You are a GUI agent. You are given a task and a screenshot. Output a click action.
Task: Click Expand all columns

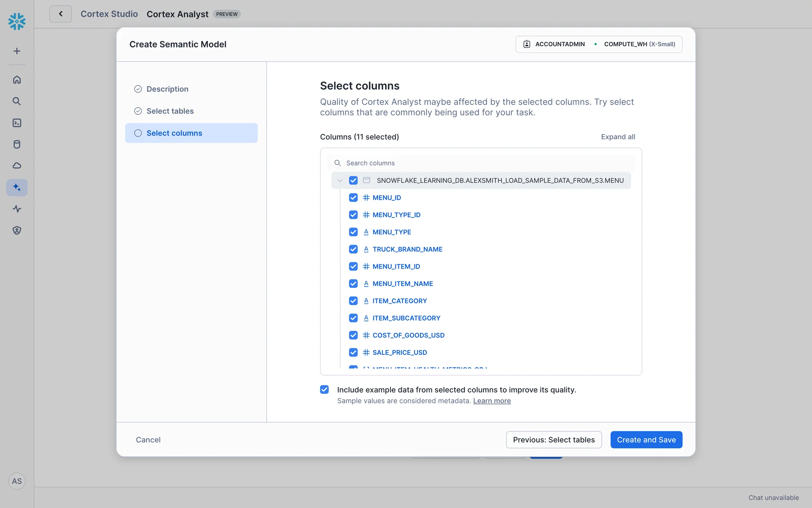coord(617,137)
